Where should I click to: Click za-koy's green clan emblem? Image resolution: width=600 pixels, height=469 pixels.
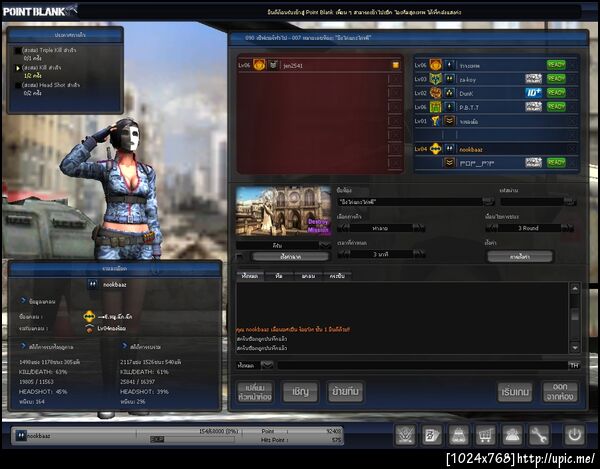point(435,79)
